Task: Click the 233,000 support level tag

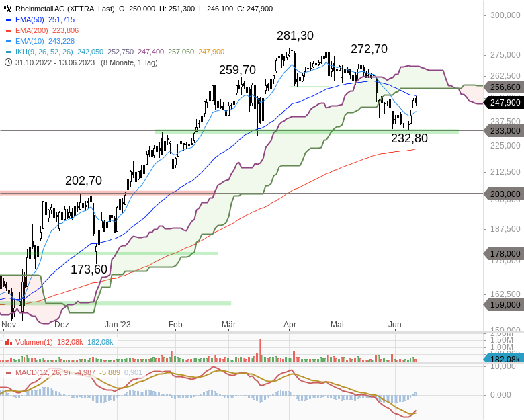Action: [x=504, y=131]
